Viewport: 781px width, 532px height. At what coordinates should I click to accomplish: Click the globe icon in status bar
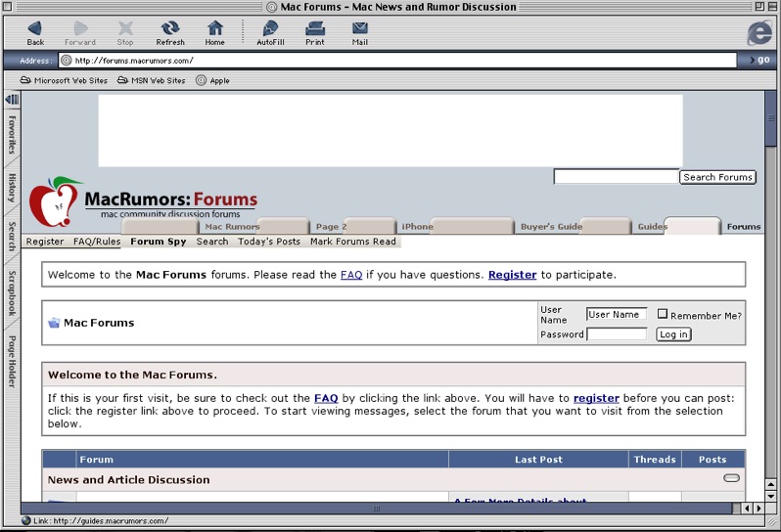[25, 520]
